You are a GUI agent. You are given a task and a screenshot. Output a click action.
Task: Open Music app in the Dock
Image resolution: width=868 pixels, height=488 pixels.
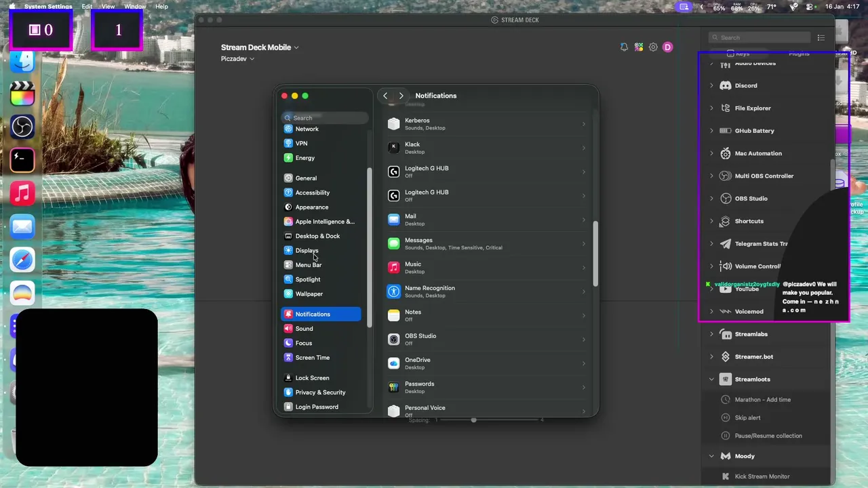(22, 194)
